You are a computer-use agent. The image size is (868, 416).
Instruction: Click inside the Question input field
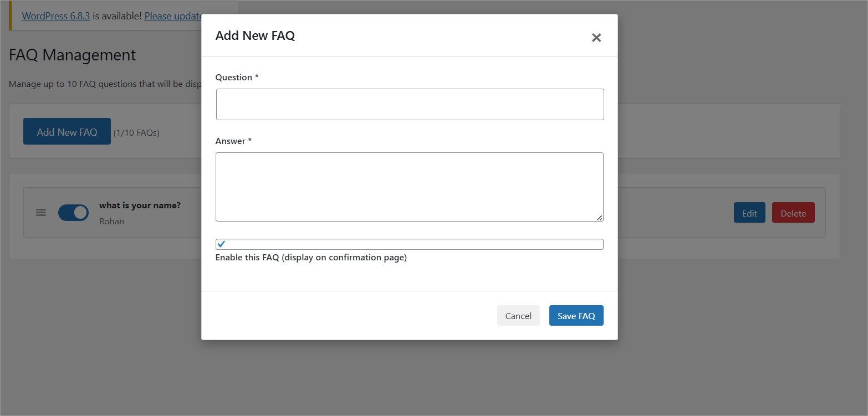tap(410, 104)
